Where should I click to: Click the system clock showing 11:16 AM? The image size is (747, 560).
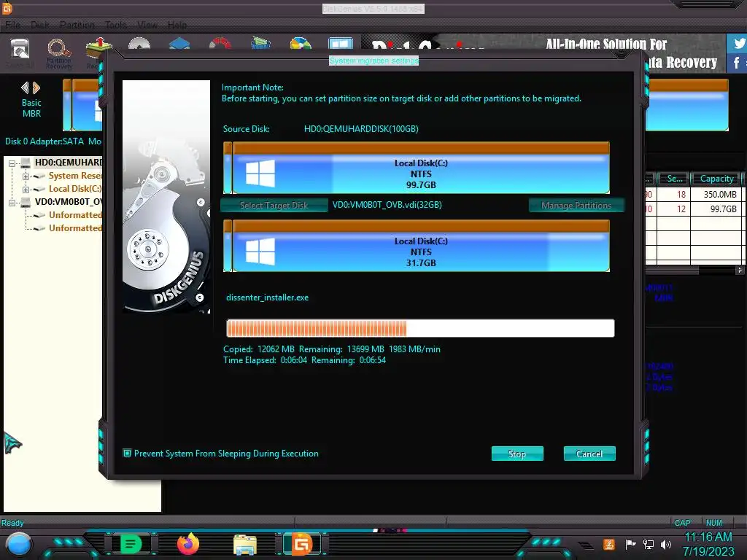708,537
